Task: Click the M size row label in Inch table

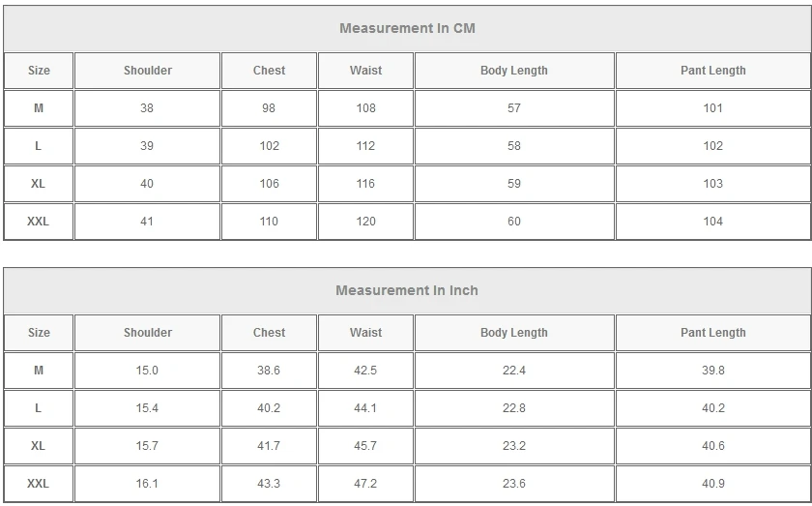Action: click(39, 371)
